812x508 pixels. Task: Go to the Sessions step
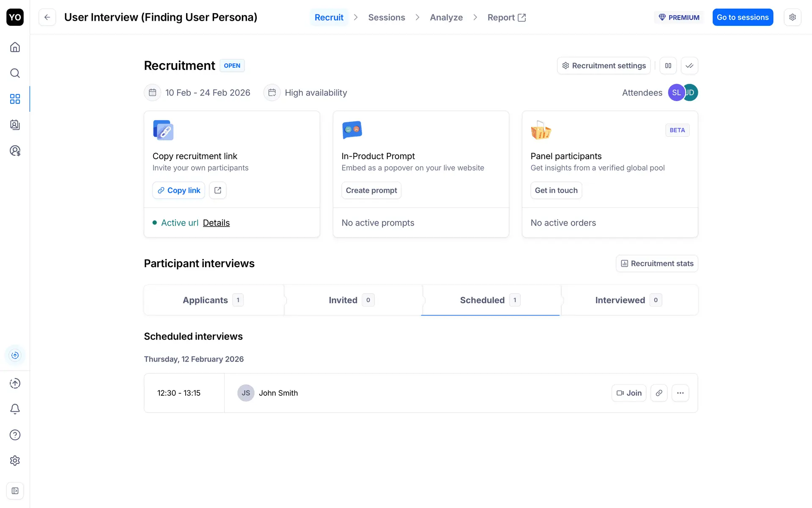386,17
